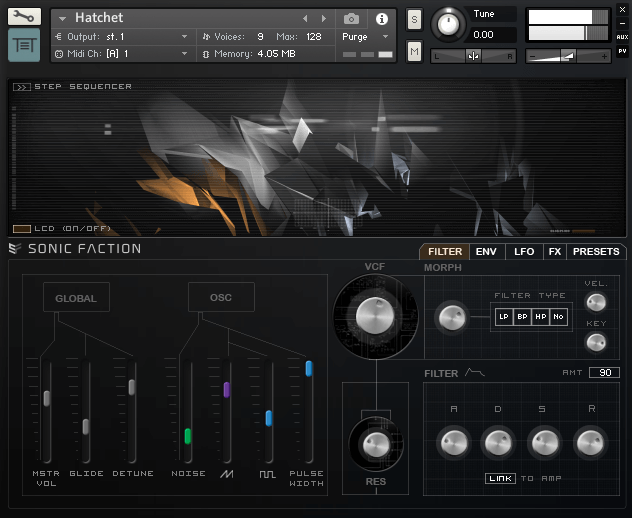Click the OSC section button

coord(221,297)
